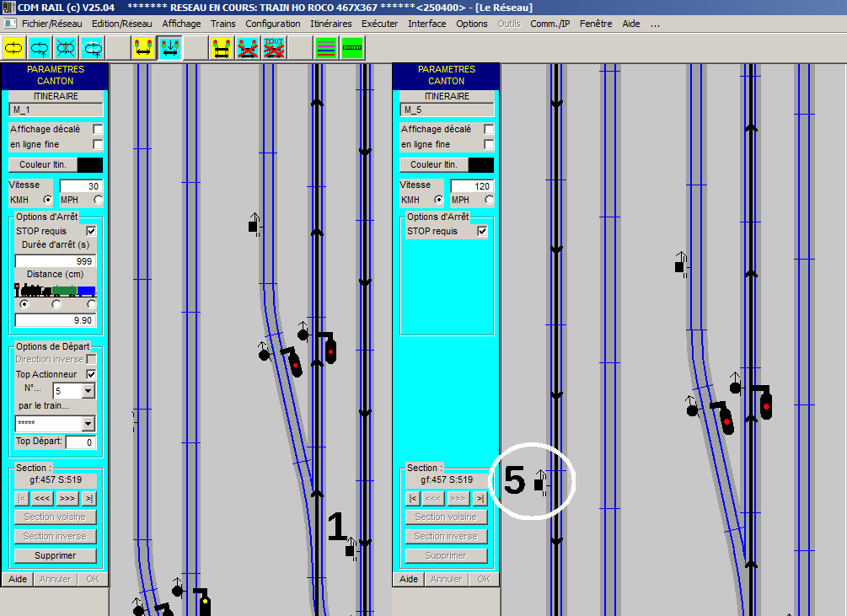This screenshot has height=616, width=847.
Task: Click the Supprimer button in M_1 panel
Action: point(55,555)
